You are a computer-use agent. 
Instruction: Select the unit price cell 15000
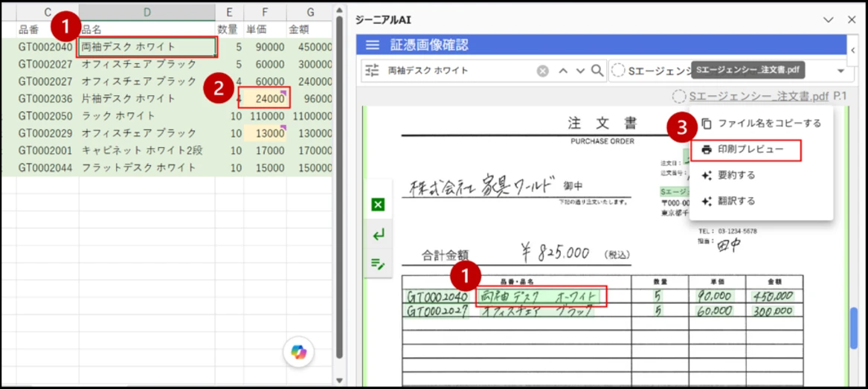[x=266, y=167]
